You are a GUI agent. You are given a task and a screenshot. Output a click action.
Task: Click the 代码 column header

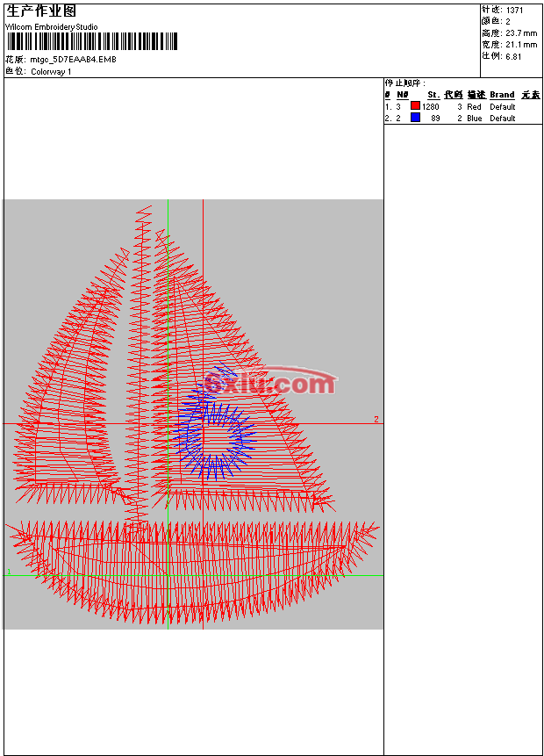click(x=453, y=95)
